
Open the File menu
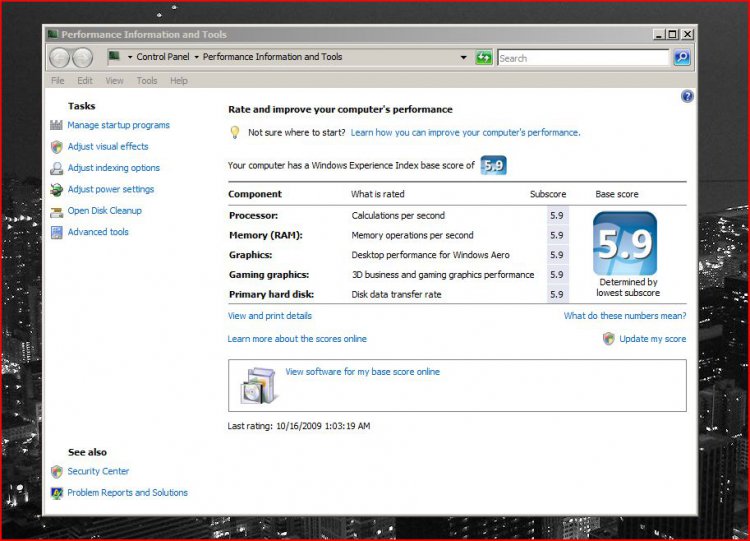(x=57, y=80)
